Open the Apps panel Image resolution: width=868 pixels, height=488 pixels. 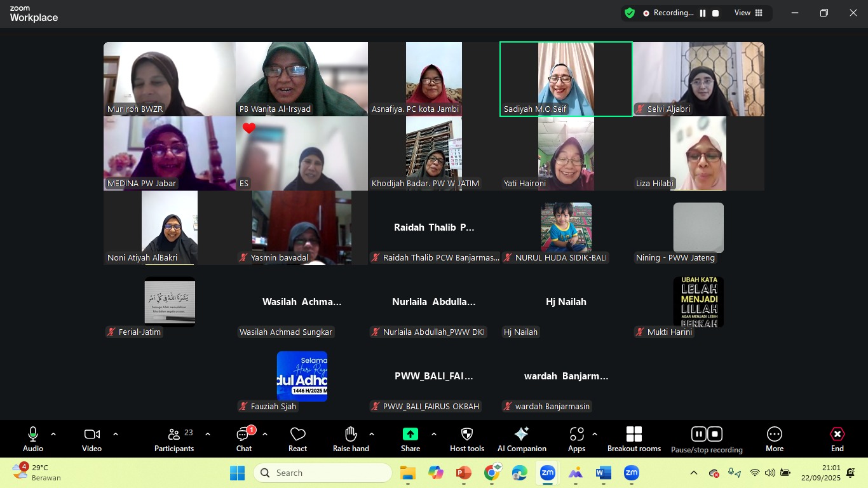tap(577, 438)
